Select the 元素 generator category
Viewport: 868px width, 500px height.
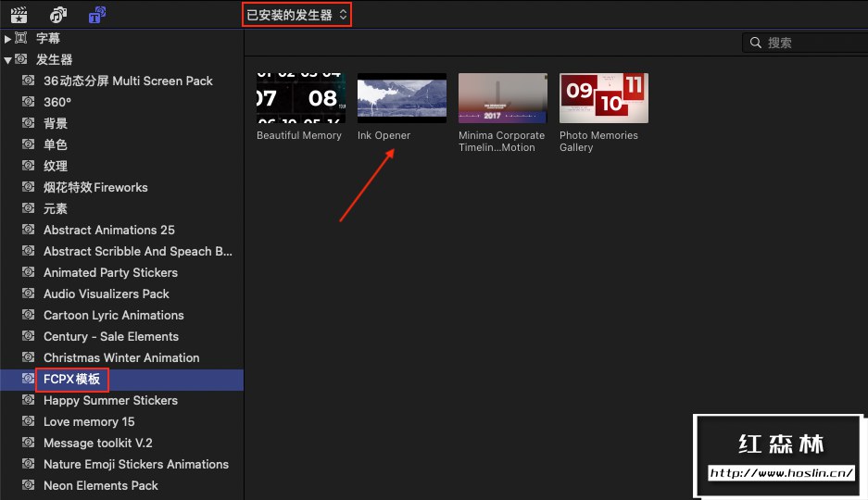(121, 208)
